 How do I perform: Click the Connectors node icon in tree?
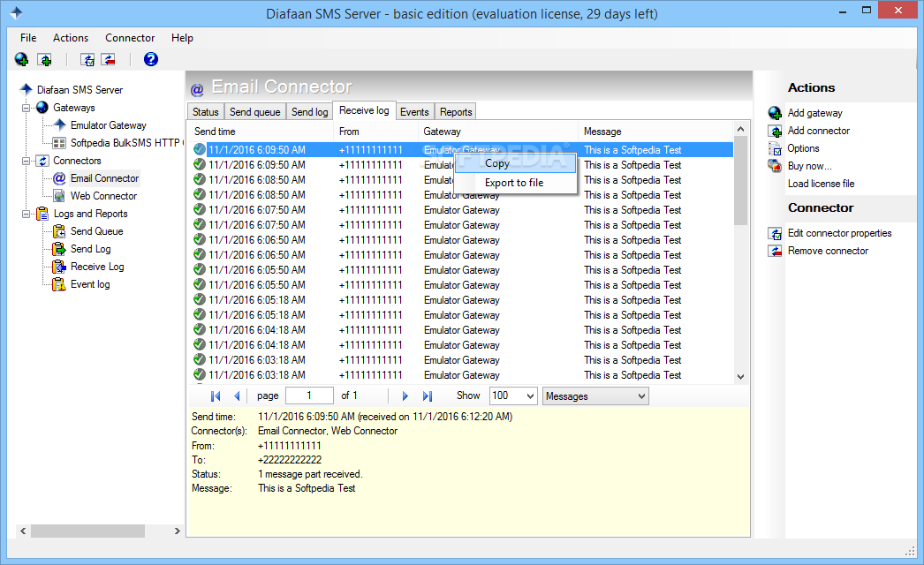point(42,161)
